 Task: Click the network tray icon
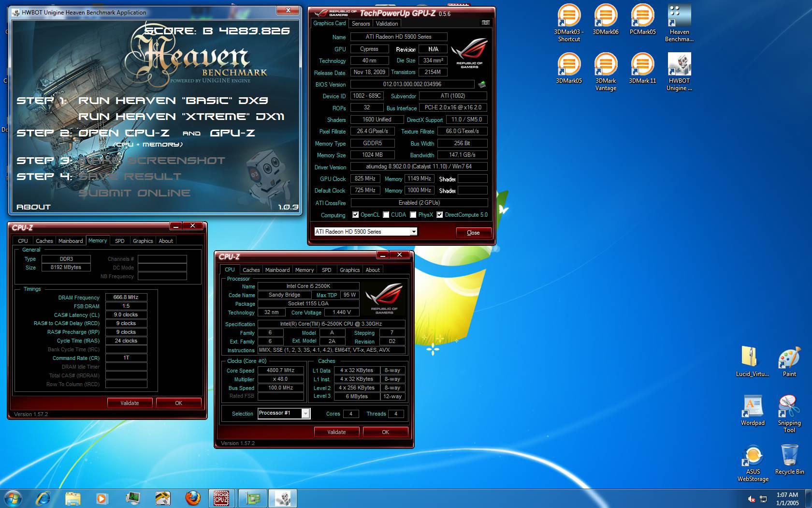point(763,499)
